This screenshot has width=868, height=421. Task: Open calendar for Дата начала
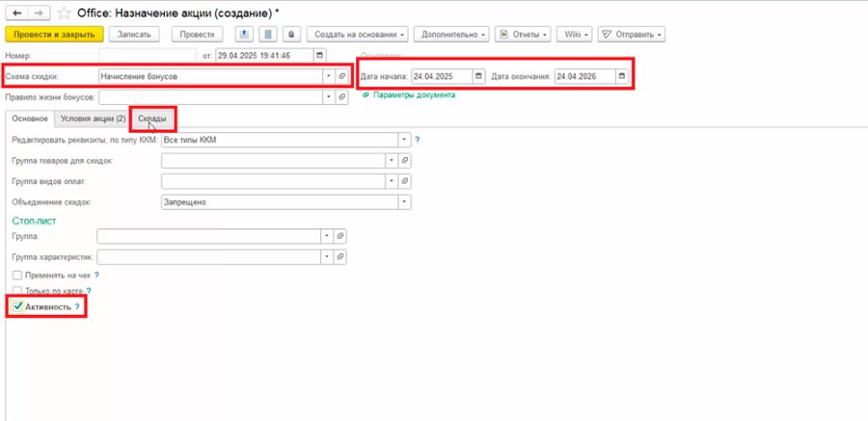coord(479,76)
